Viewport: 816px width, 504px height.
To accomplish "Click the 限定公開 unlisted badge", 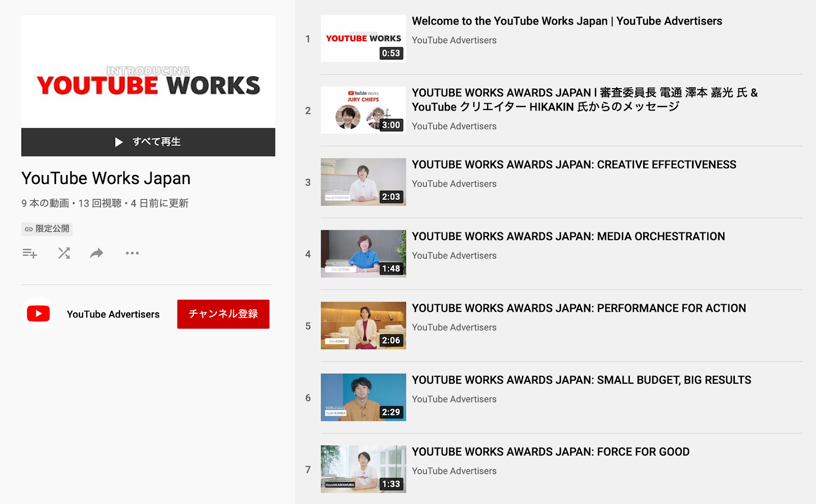I will click(x=47, y=229).
